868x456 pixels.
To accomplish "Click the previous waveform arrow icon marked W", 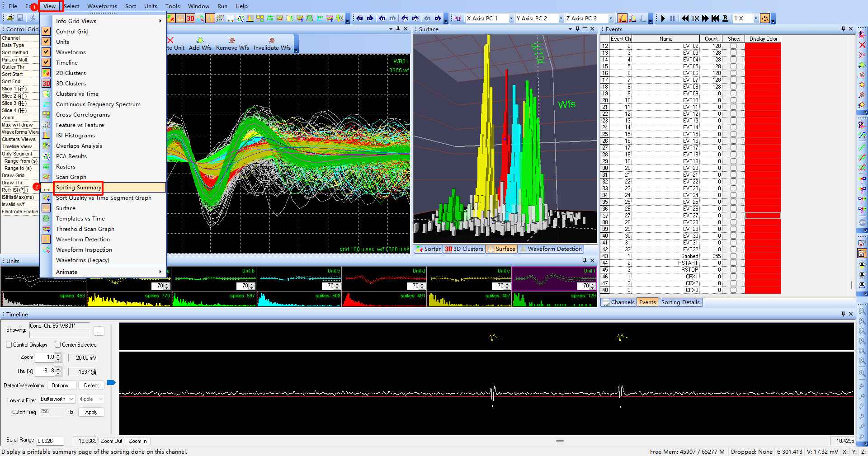I will pyautogui.click(x=405, y=19).
